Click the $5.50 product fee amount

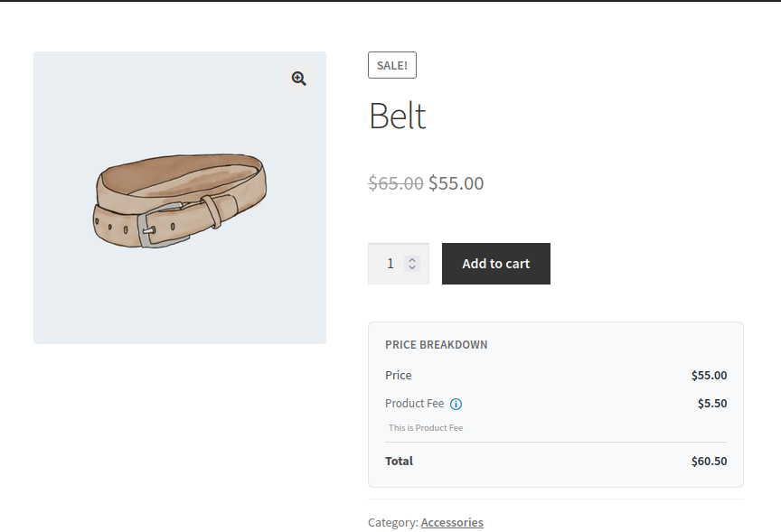(x=712, y=404)
